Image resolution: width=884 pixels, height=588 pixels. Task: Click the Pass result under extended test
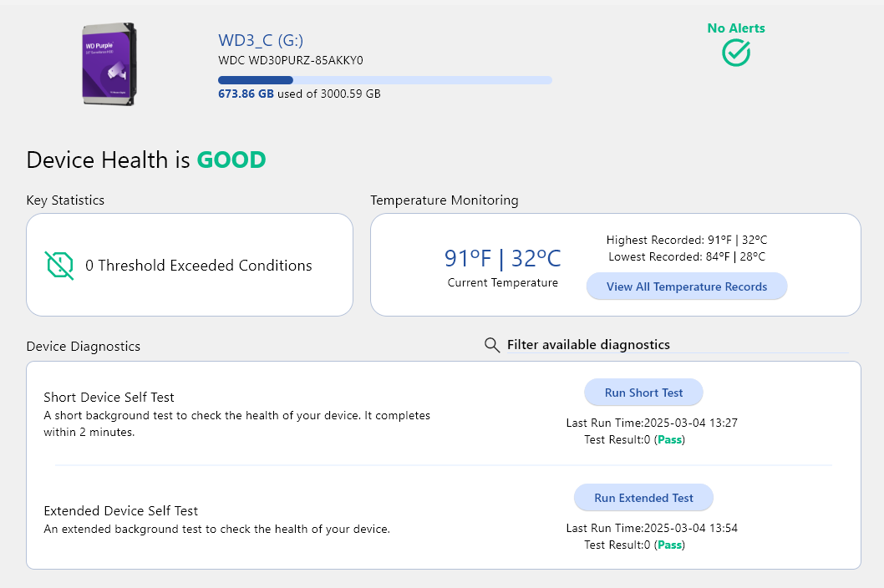[670, 545]
